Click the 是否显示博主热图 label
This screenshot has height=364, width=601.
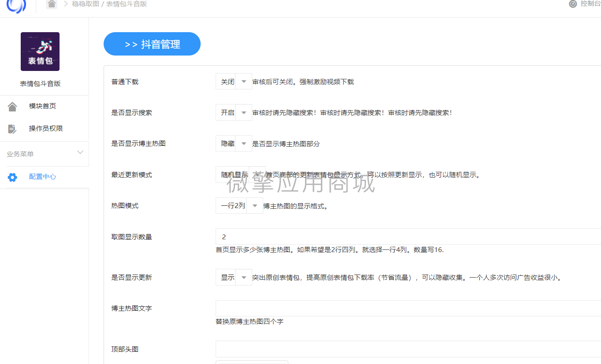point(138,144)
